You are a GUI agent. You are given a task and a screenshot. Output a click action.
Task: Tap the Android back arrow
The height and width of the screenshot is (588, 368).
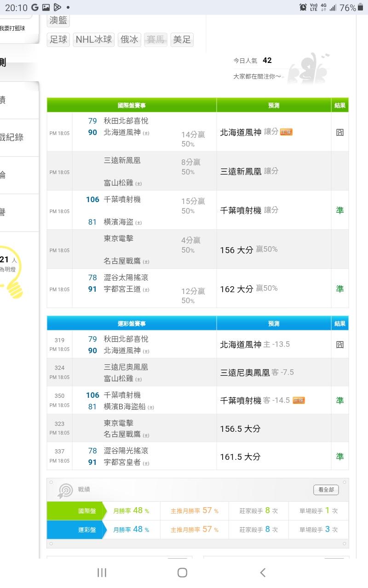(x=263, y=572)
